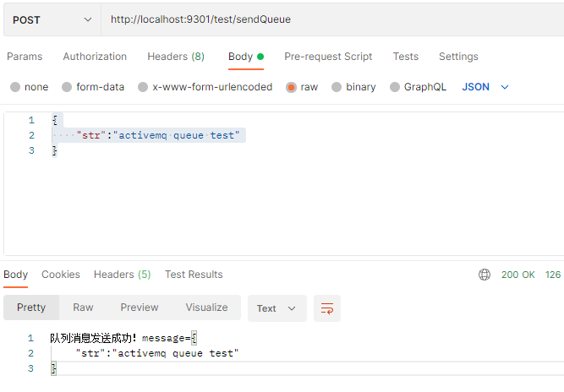
Task: Click the request URL input field
Action: click(330, 19)
